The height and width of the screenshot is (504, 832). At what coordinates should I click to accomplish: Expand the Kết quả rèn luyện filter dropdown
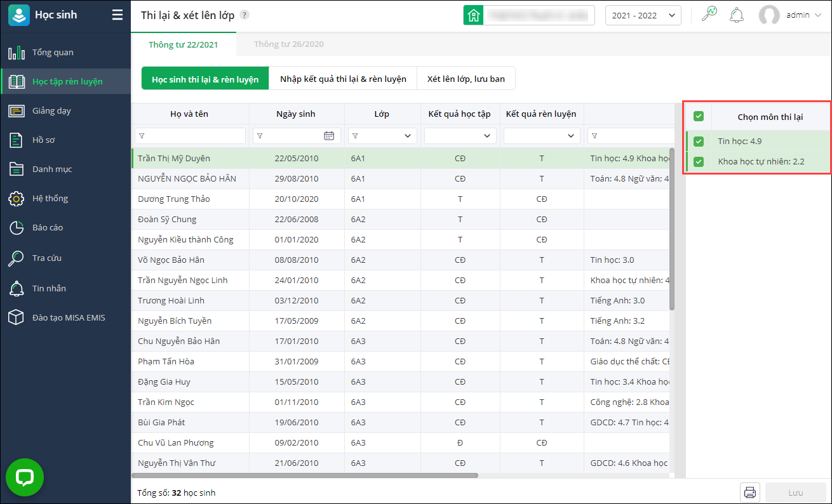click(x=541, y=136)
